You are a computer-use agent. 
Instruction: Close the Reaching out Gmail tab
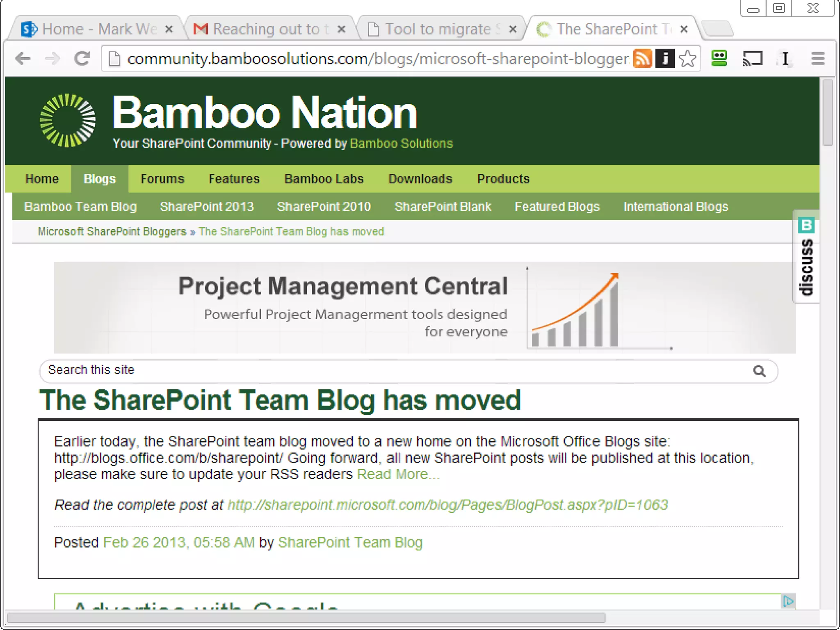(x=341, y=30)
